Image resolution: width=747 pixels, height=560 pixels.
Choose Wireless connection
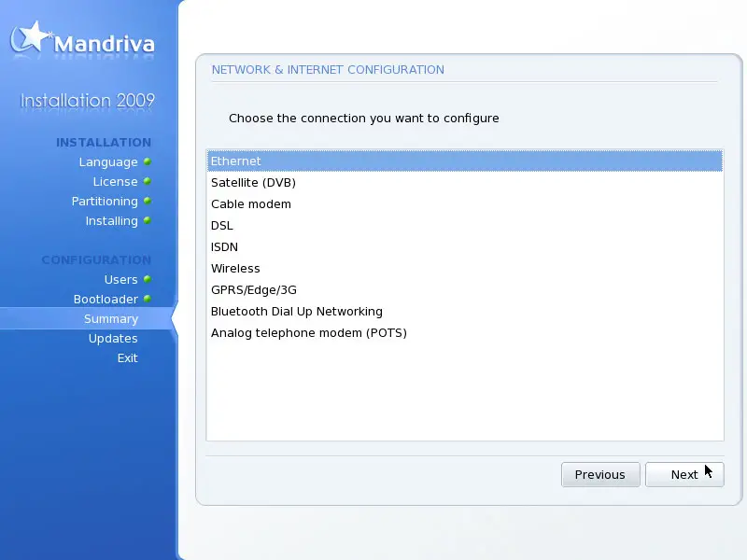[x=465, y=268]
